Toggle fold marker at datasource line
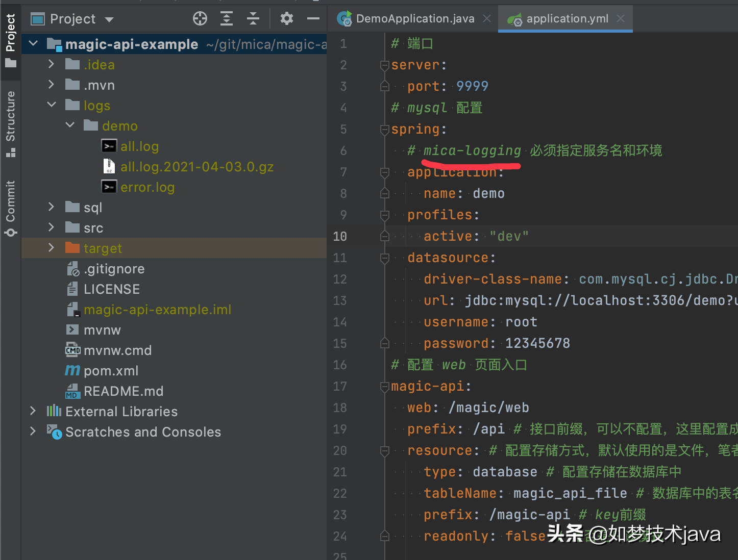The width and height of the screenshot is (738, 560). coord(385,258)
